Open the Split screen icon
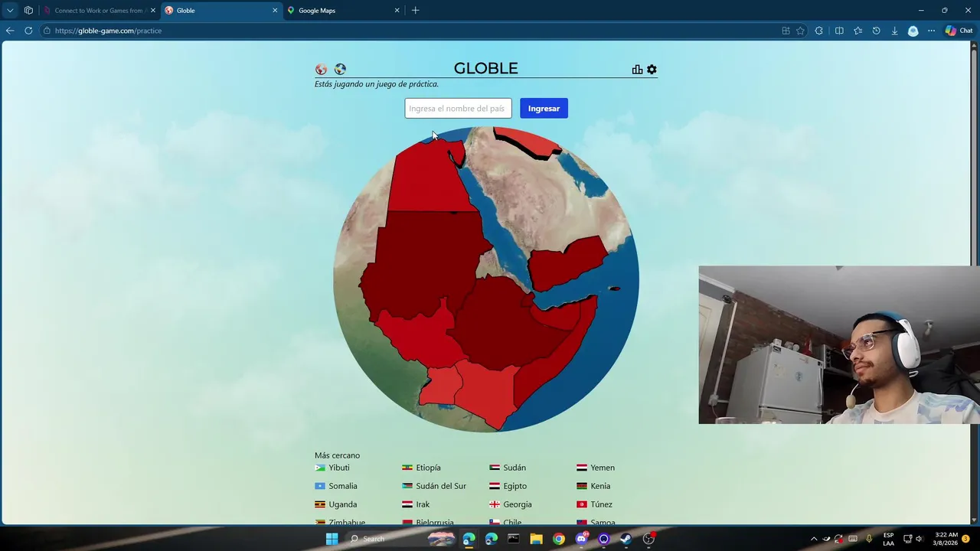The width and height of the screenshot is (980, 551). (839, 31)
